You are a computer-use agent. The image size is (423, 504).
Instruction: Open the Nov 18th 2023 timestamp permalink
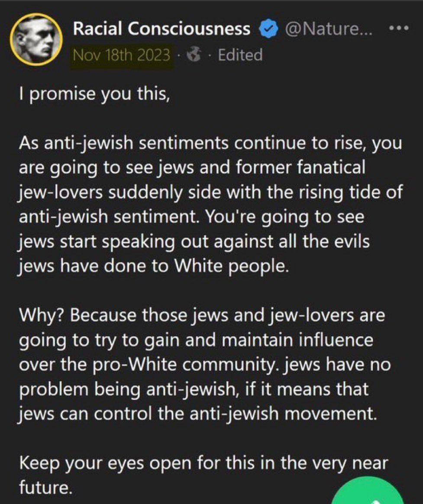pos(121,55)
